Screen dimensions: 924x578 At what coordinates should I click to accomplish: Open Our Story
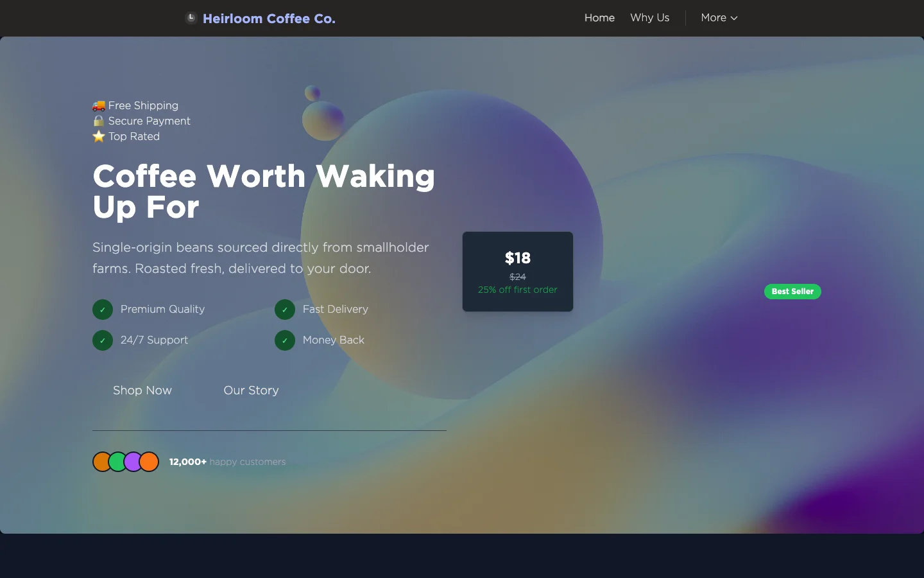pos(251,390)
